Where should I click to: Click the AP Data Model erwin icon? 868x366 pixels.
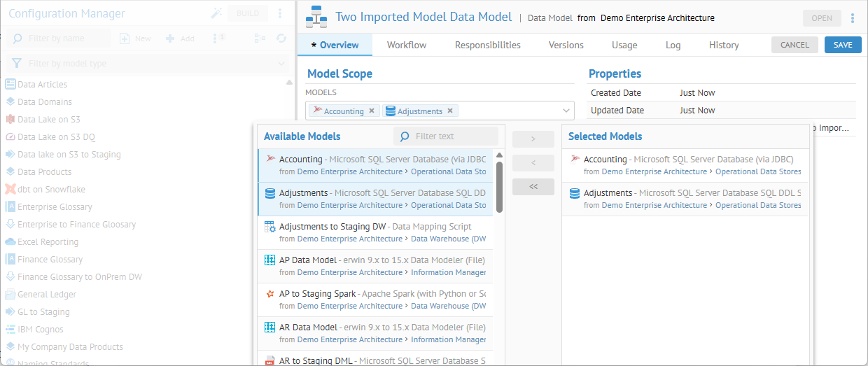click(x=270, y=260)
